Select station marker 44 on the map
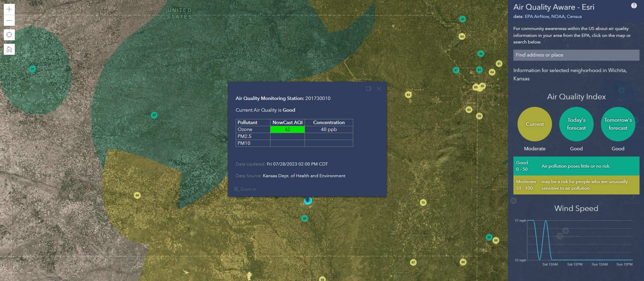 click(x=481, y=53)
